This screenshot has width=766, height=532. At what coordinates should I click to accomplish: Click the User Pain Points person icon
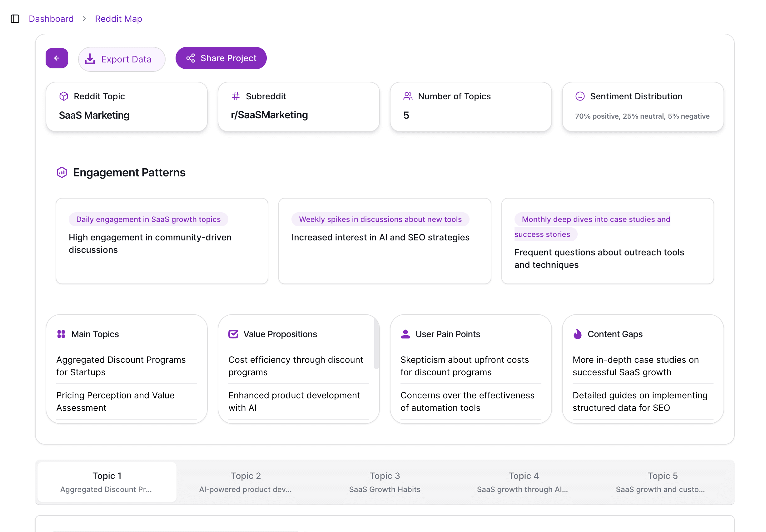click(x=405, y=334)
